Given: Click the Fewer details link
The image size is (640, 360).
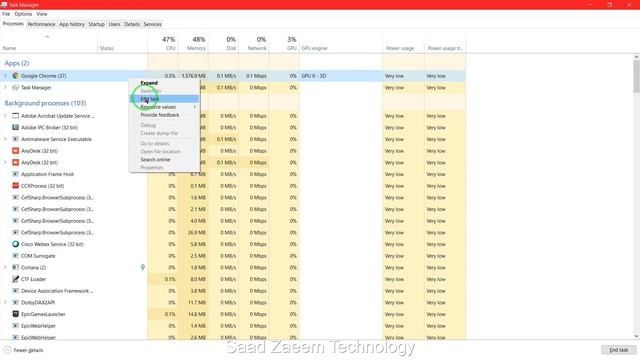Looking at the screenshot, I should click(x=28, y=350).
